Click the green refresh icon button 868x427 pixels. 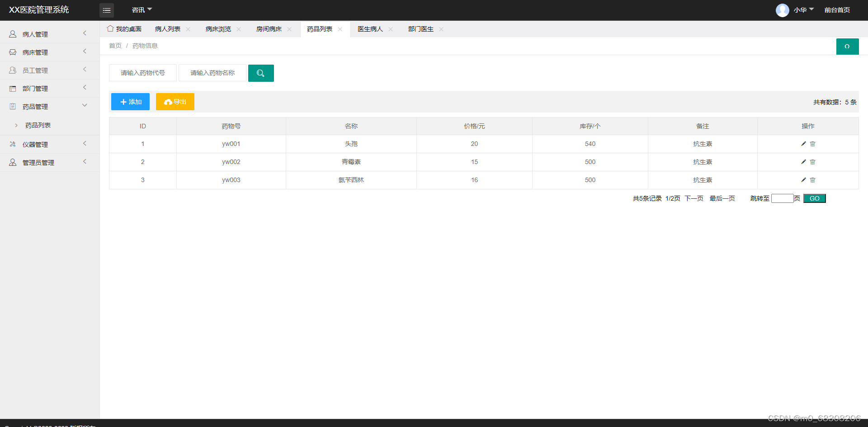point(847,47)
